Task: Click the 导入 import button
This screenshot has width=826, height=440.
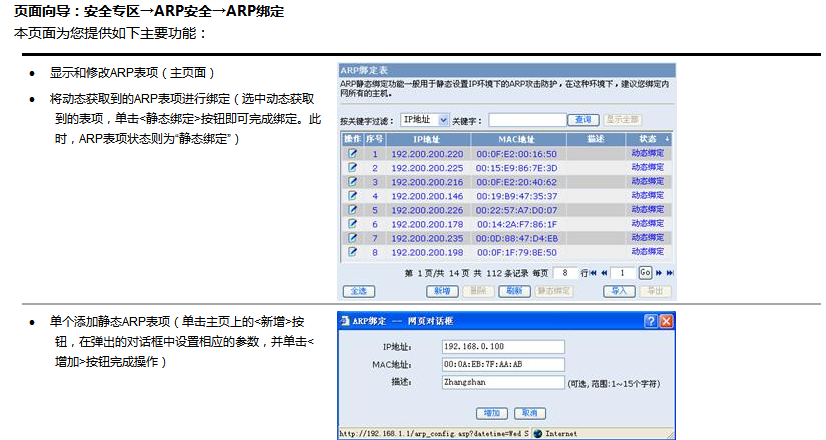Action: (x=619, y=291)
